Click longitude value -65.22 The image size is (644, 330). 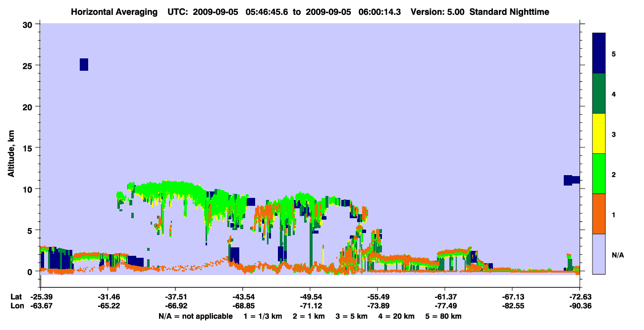click(108, 306)
